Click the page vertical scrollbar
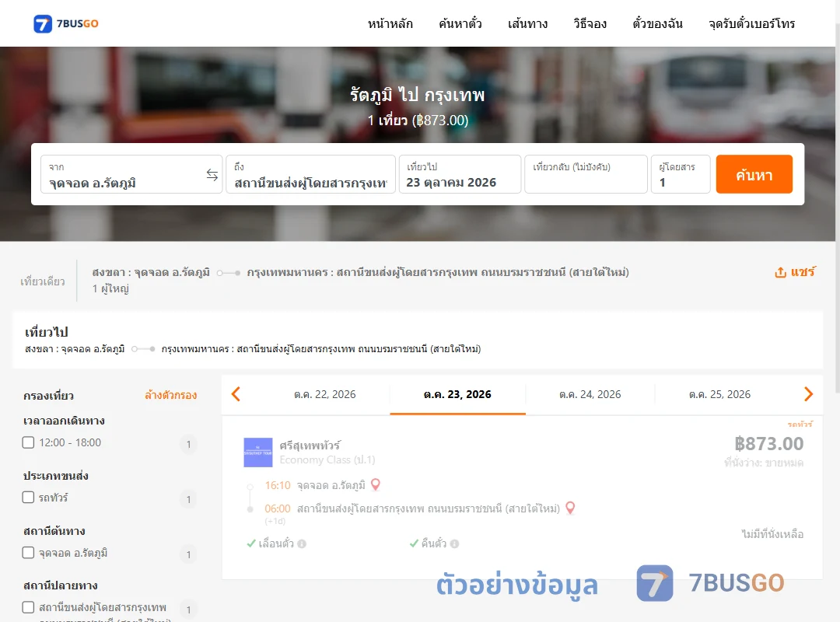This screenshot has height=622, width=840. 838,209
